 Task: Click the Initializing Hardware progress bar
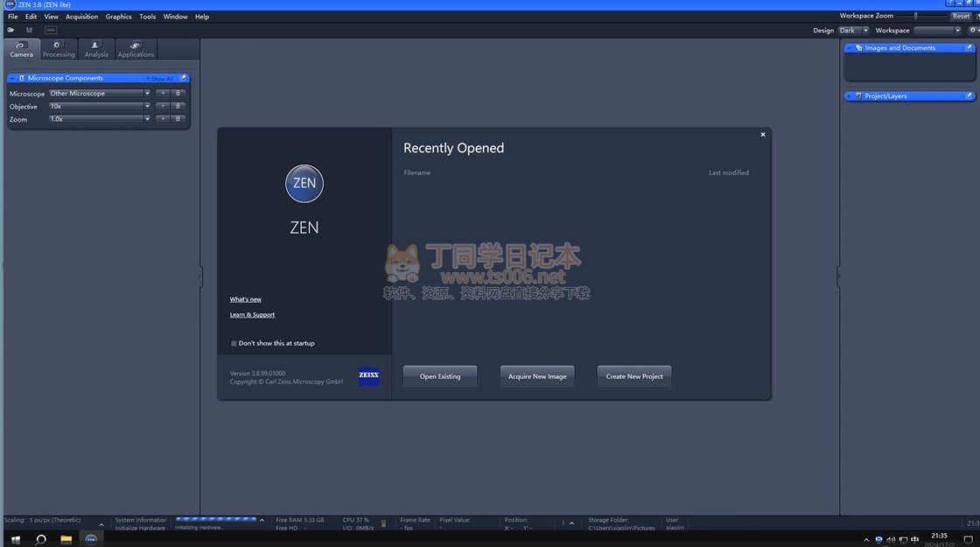(215, 520)
